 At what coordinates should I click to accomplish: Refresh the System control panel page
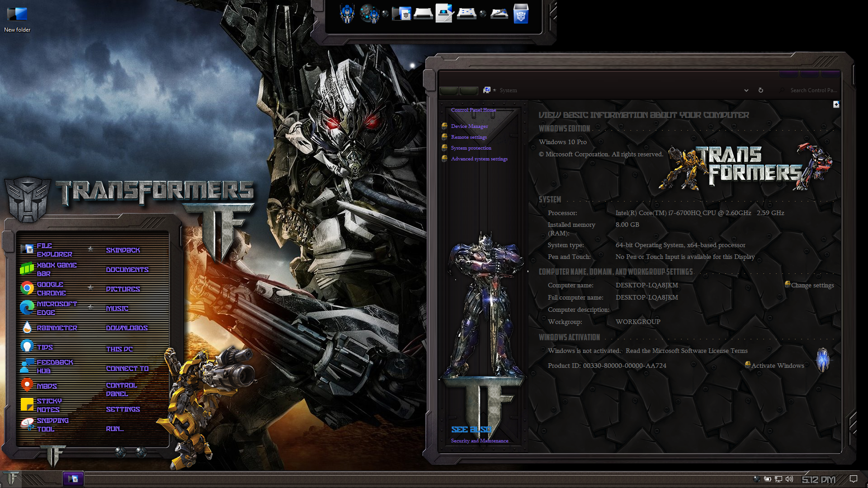point(761,90)
